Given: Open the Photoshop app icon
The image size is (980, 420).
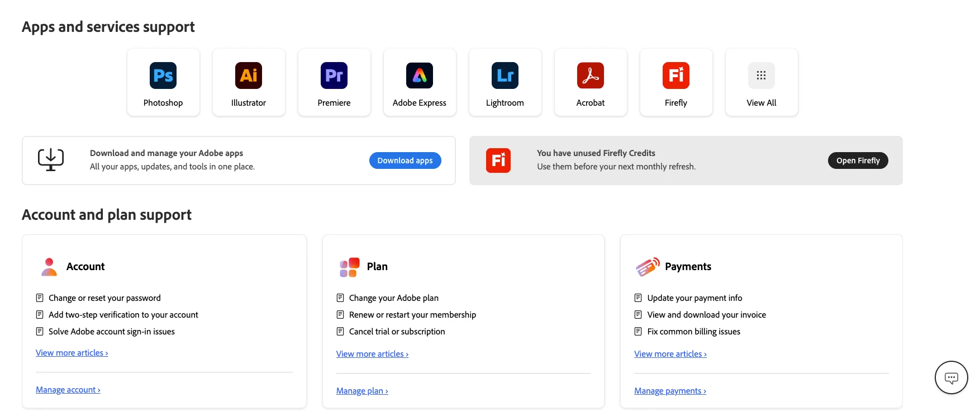Looking at the screenshot, I should [163, 75].
